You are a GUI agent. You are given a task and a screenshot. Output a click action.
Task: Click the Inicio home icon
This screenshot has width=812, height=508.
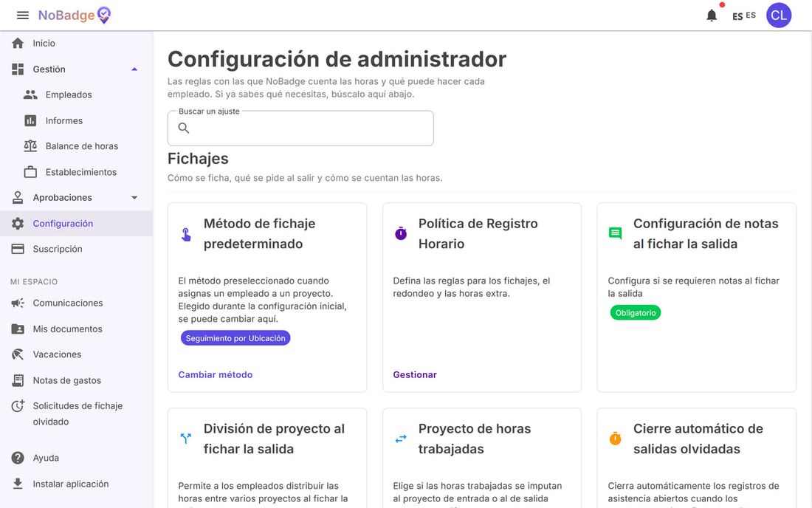[18, 43]
